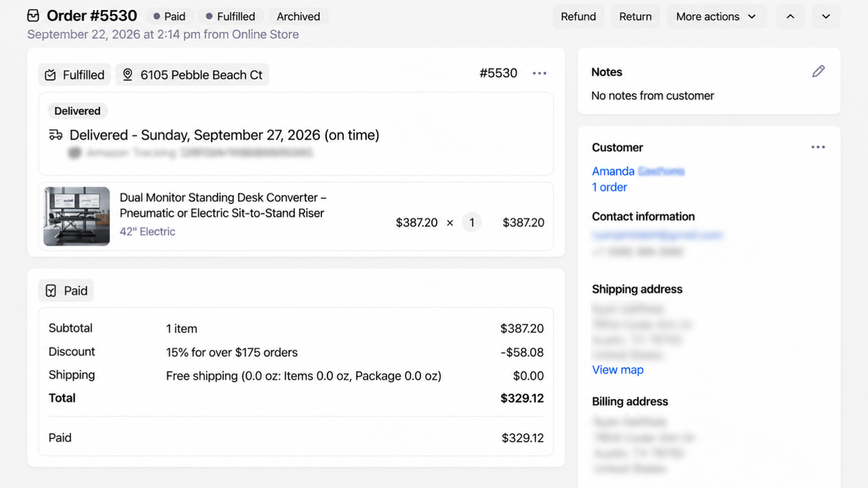The image size is (868, 488).
Task: Click the Shipping address heading
Action: pos(637,289)
